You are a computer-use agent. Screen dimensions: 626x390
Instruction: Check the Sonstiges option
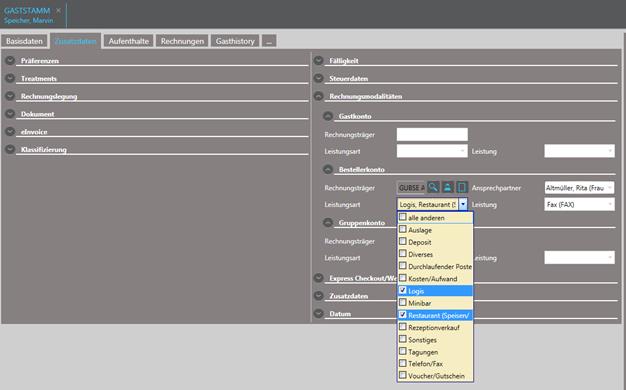click(x=403, y=339)
